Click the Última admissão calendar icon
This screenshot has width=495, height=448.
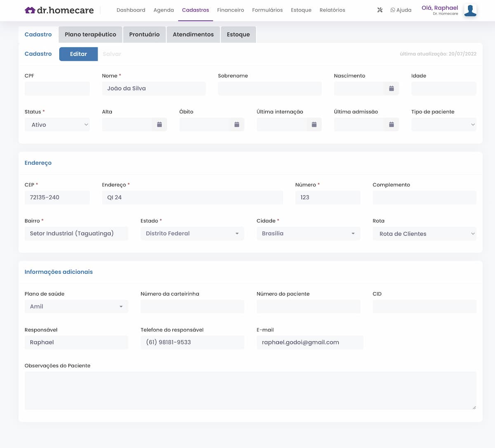click(x=391, y=124)
